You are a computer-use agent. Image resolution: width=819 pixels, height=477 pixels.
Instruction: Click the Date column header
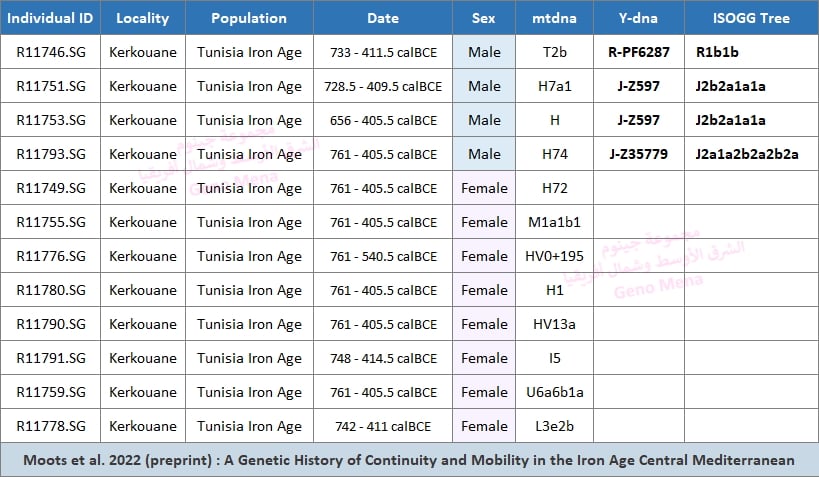(x=383, y=18)
